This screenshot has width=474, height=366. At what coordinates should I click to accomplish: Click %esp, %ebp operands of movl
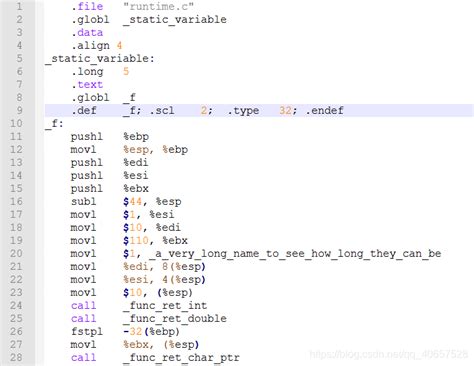tap(155, 149)
